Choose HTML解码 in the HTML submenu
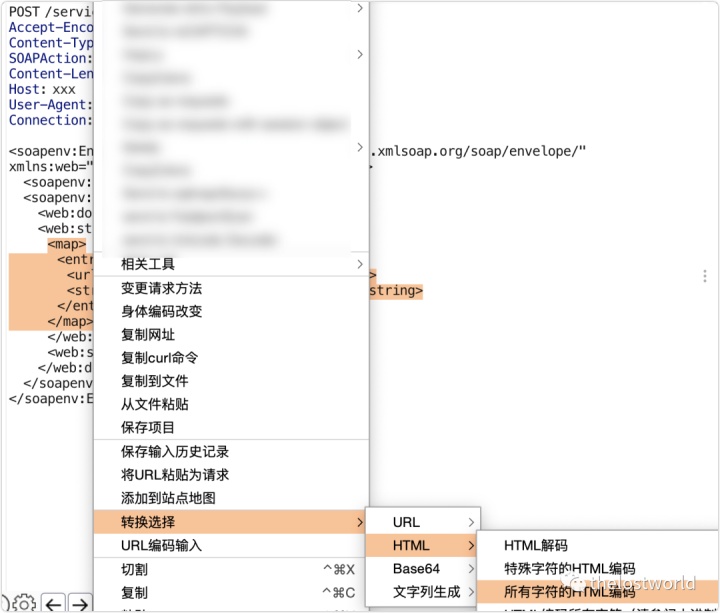 pyautogui.click(x=598, y=546)
